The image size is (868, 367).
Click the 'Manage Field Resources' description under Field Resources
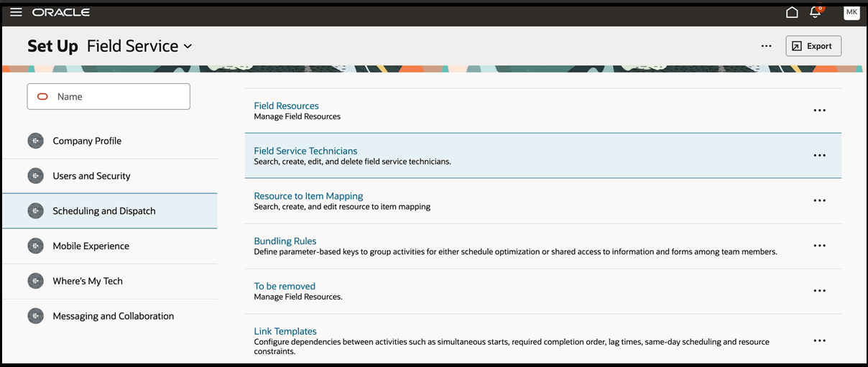coord(297,116)
